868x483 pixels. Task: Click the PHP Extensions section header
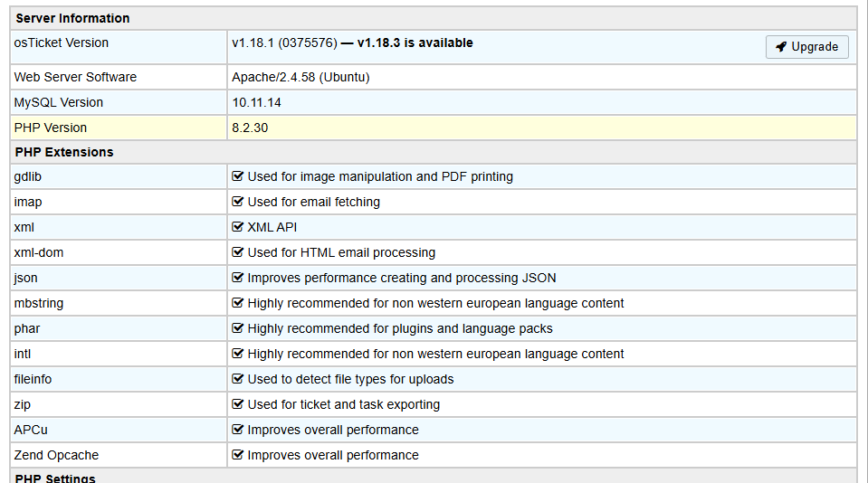pos(64,152)
